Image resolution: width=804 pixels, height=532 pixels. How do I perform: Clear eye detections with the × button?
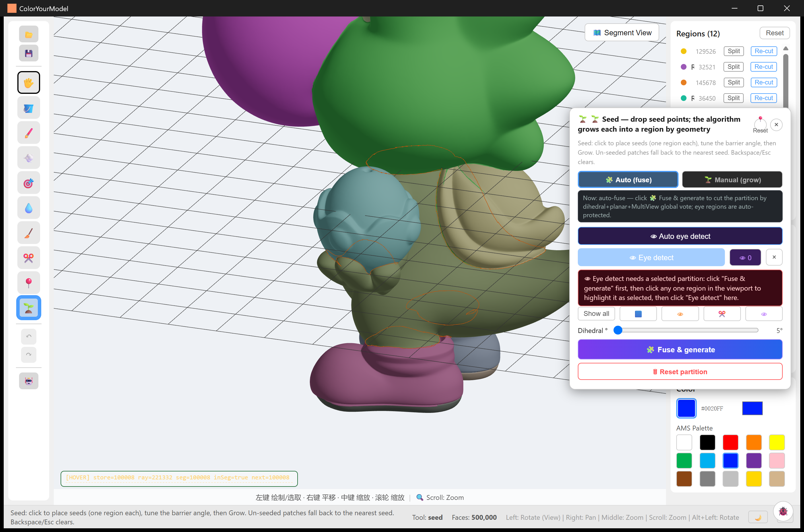[x=774, y=258]
